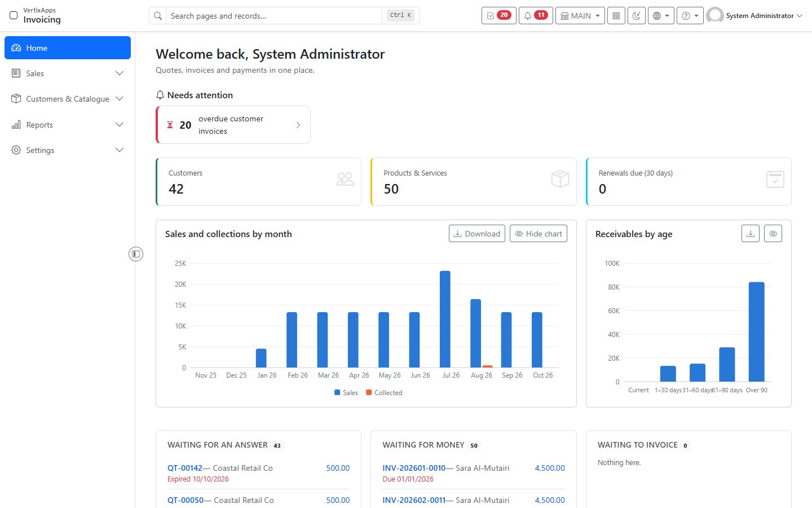This screenshot has width=812, height=508.
Task: Click the hourglass overdue icon
Action: click(x=170, y=125)
